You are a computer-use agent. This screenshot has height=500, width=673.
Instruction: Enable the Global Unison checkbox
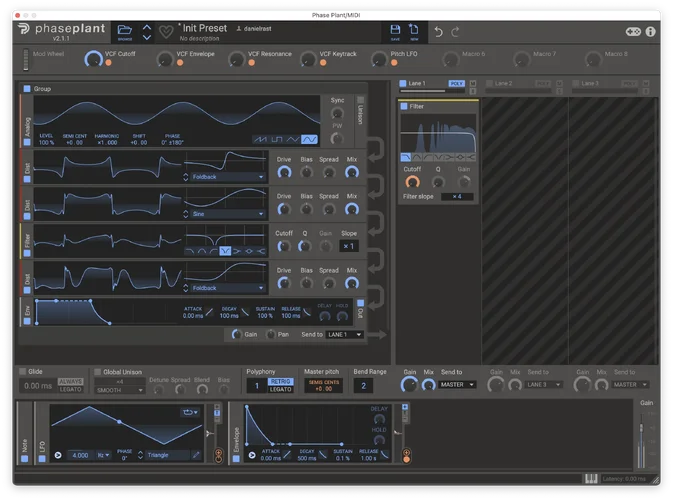point(98,371)
